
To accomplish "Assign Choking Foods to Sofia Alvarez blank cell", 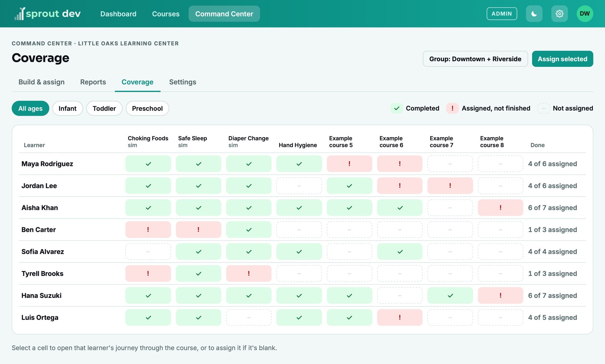I will tap(148, 251).
